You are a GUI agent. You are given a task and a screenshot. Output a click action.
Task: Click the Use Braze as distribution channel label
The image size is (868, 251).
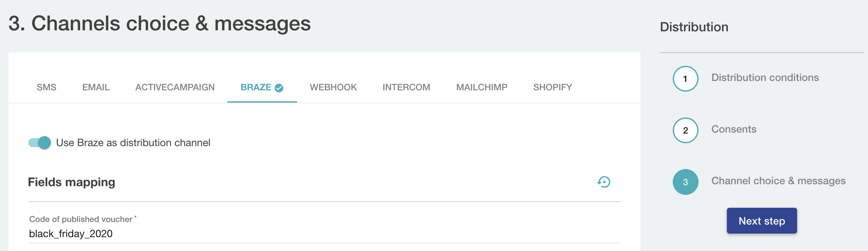pyautogui.click(x=133, y=143)
